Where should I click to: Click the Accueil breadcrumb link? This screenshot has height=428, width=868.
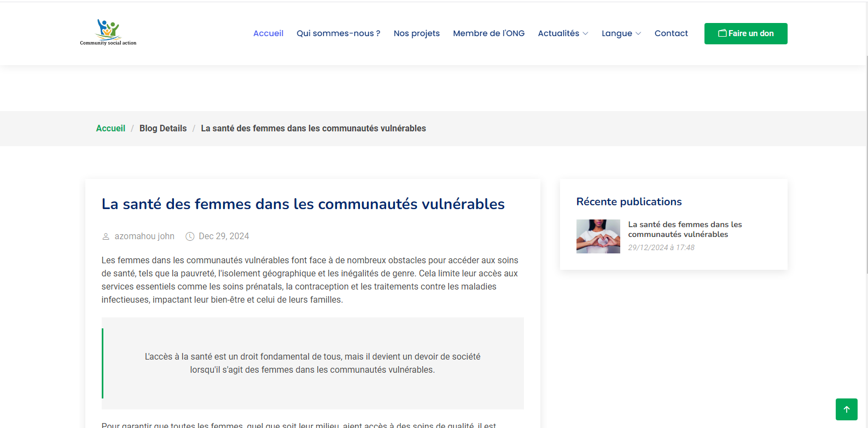110,129
